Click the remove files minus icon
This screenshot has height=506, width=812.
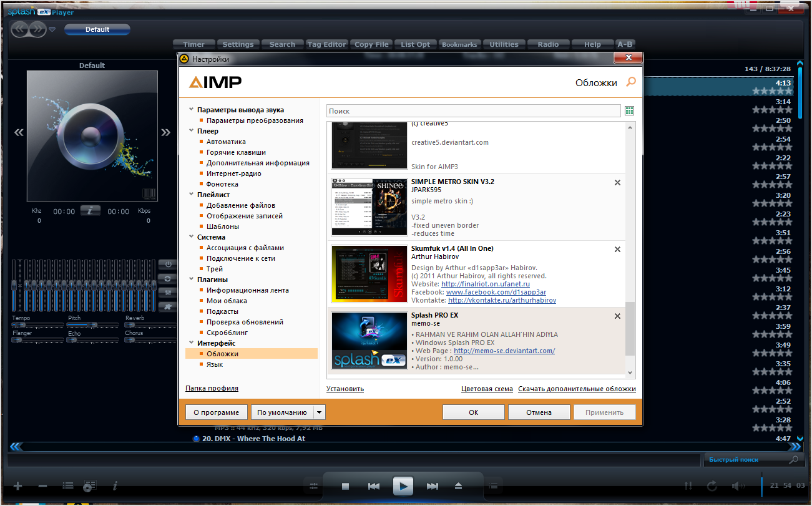(42, 486)
